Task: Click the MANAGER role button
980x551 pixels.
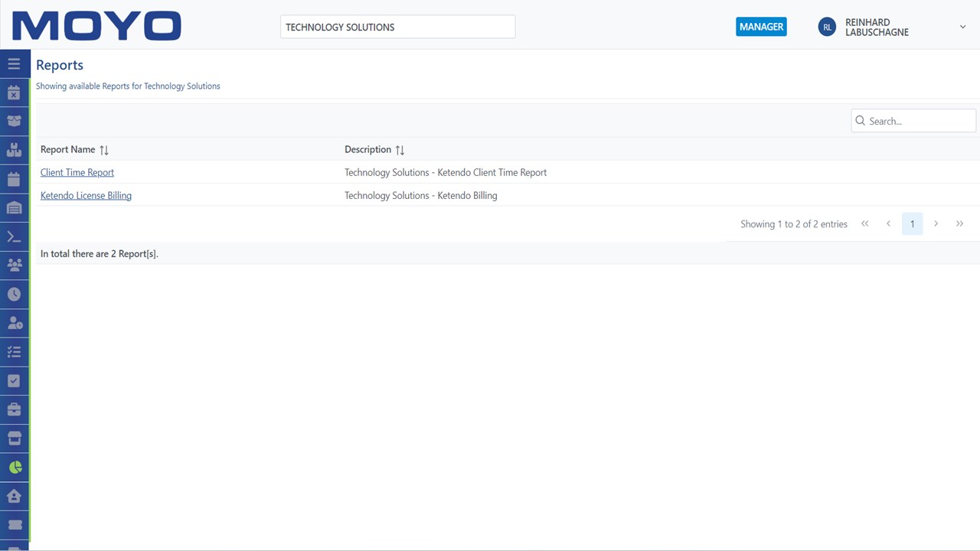Action: tap(761, 27)
